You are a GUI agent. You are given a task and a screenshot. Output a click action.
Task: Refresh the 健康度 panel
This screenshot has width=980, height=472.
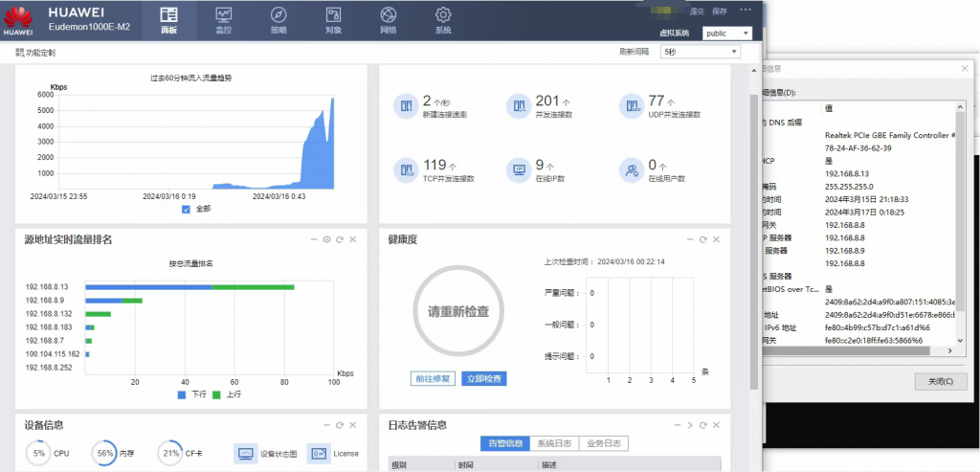[703, 239]
